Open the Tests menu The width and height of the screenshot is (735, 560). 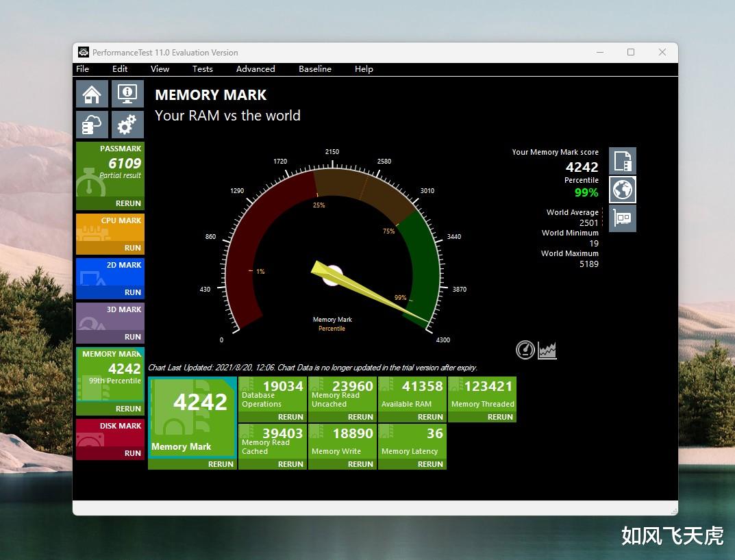point(203,69)
